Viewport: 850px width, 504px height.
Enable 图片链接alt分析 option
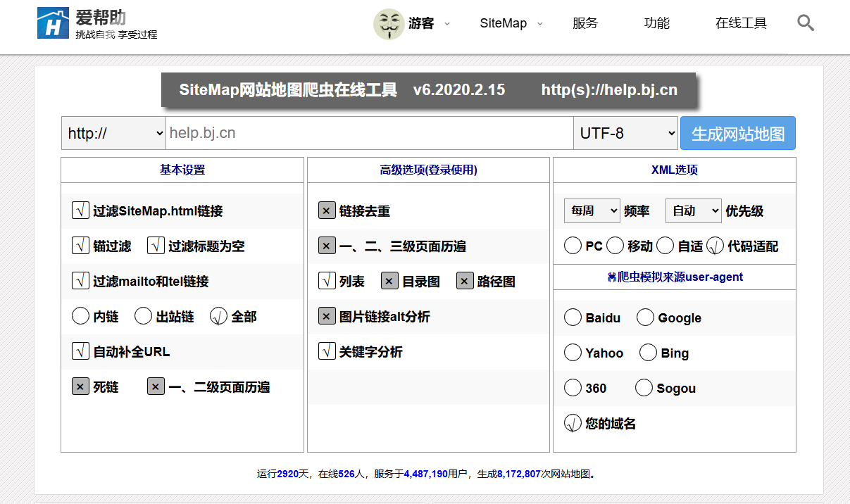click(327, 315)
